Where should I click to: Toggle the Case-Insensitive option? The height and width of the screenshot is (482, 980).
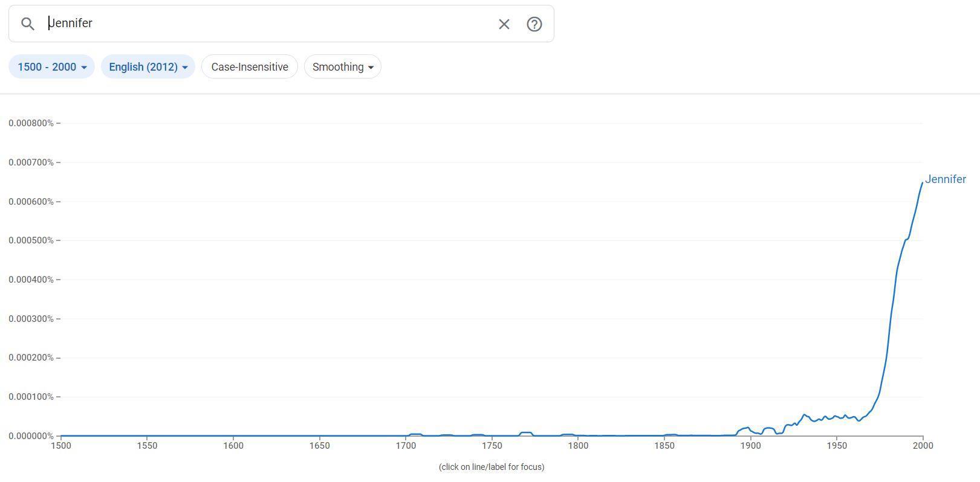pos(249,67)
